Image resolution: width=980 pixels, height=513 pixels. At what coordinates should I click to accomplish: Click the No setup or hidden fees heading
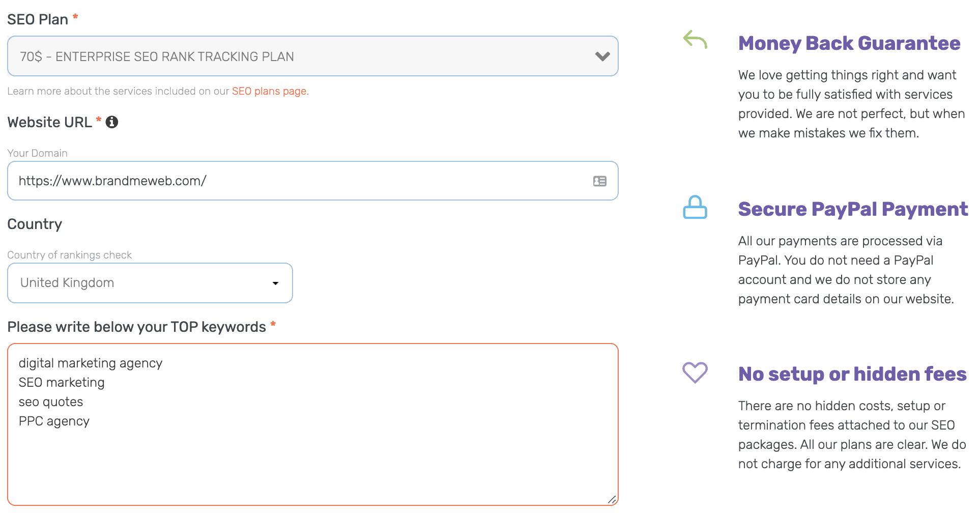tap(852, 374)
